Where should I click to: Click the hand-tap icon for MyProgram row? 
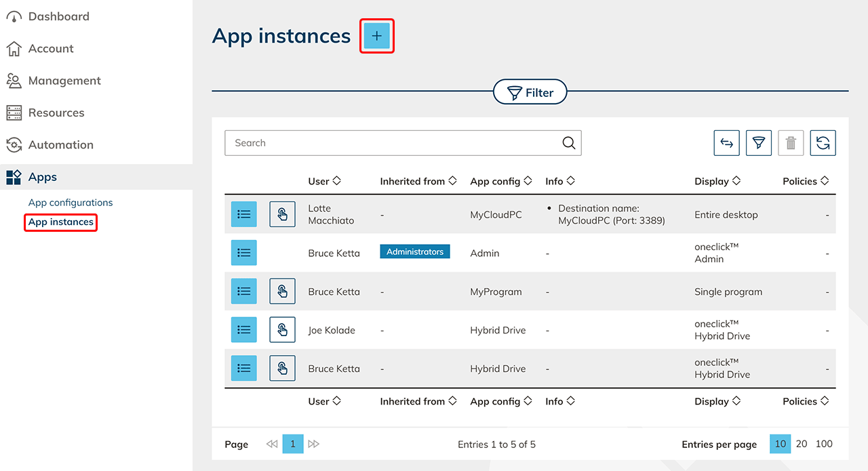(x=282, y=291)
